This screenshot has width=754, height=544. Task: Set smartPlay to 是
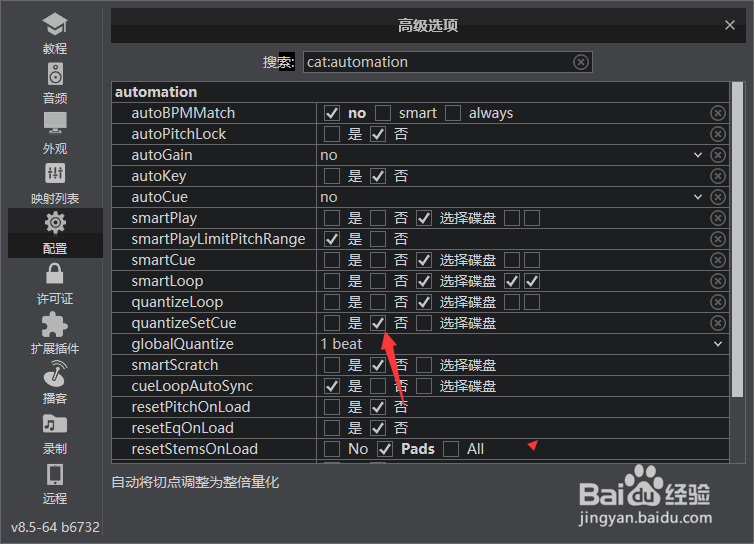[x=332, y=218]
